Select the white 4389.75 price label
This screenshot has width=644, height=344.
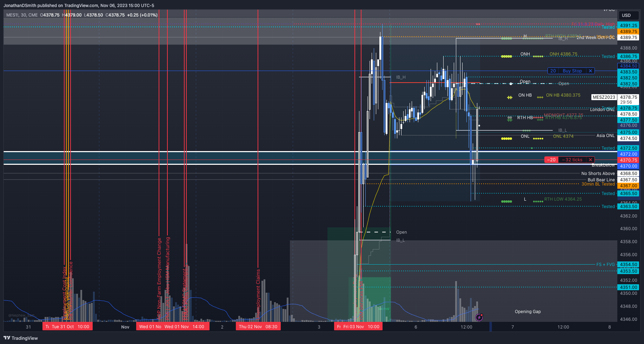pyautogui.click(x=629, y=38)
